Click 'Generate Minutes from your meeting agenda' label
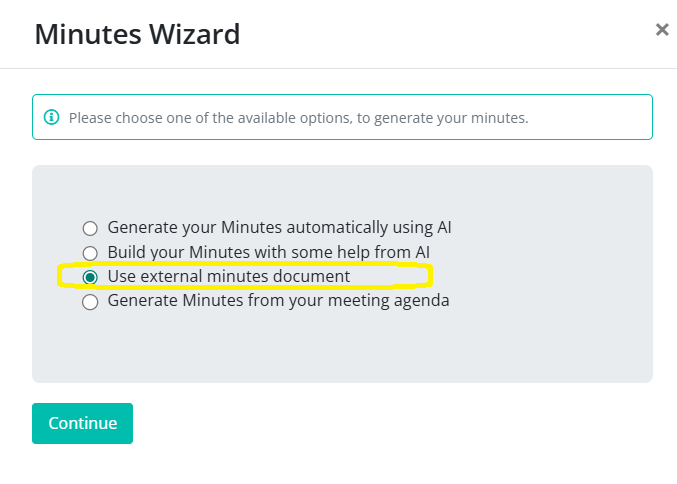 click(278, 300)
